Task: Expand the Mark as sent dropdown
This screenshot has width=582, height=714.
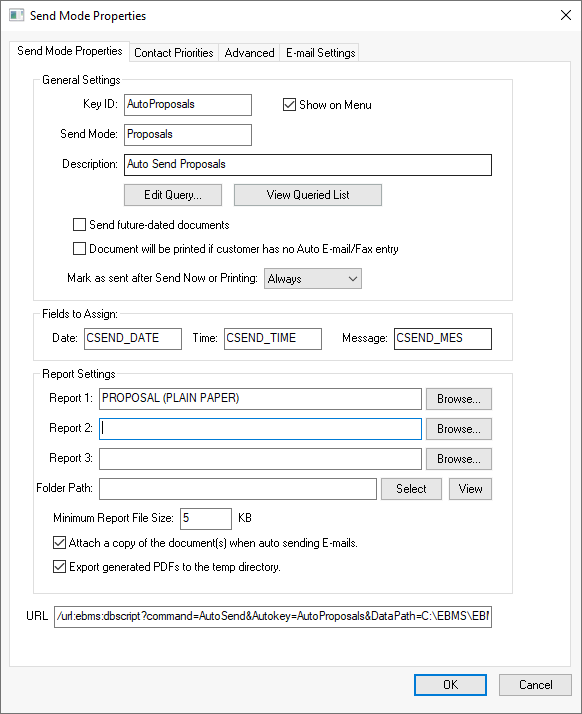Action: point(313,279)
